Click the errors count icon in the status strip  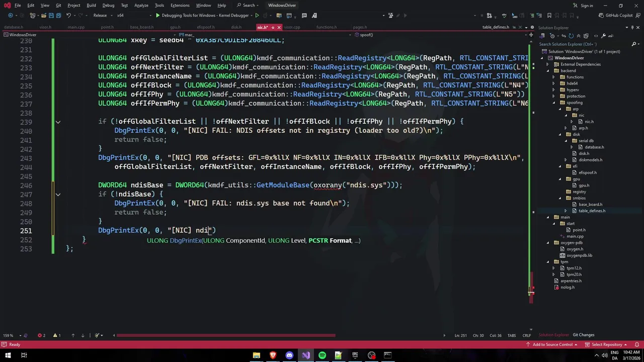41,335
